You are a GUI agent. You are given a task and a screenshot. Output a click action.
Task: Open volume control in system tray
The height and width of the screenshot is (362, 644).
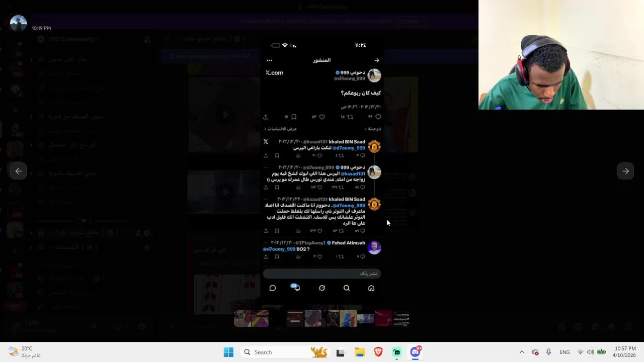pyautogui.click(x=590, y=352)
